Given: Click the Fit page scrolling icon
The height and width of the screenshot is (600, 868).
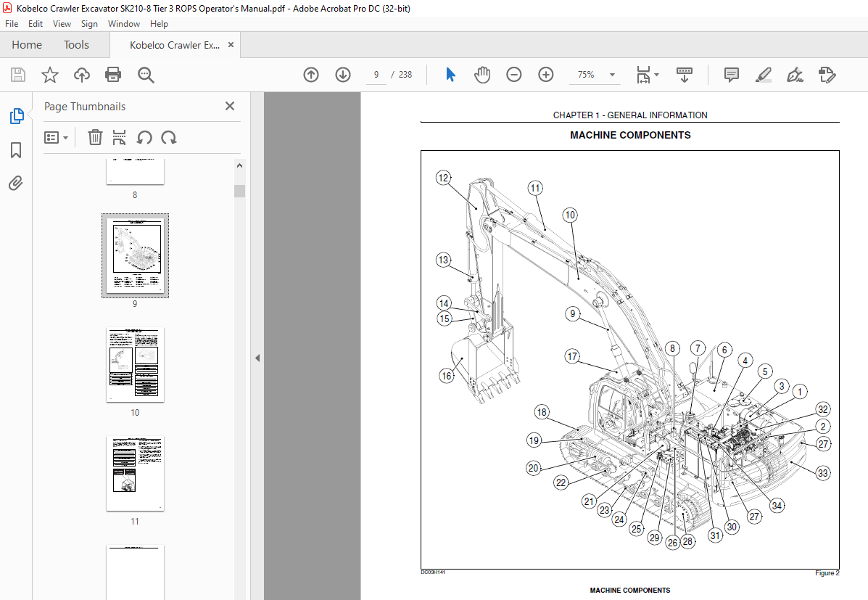Looking at the screenshot, I should (643, 75).
